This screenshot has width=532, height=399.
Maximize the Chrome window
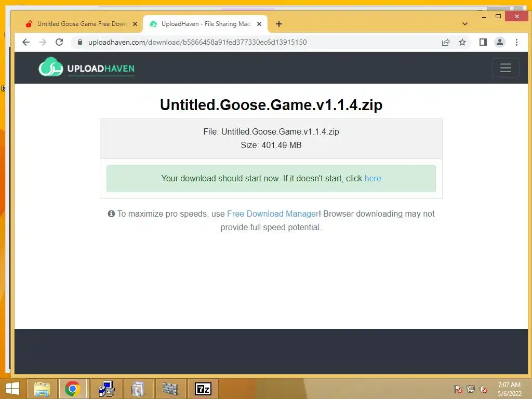498,16
